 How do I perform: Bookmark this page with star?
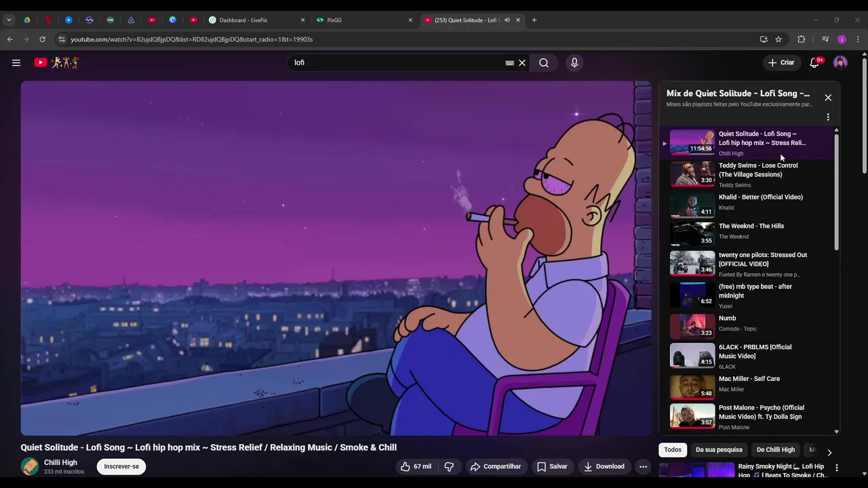(x=778, y=39)
